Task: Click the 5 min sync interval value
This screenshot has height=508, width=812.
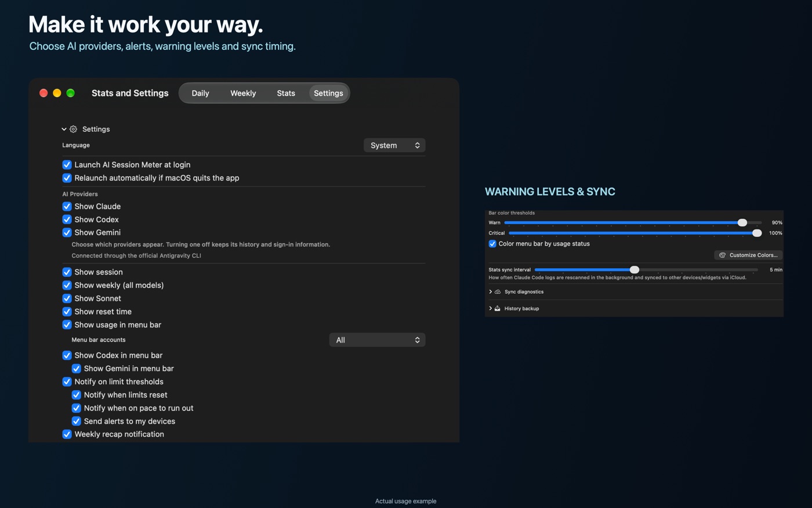Action: pos(776,270)
